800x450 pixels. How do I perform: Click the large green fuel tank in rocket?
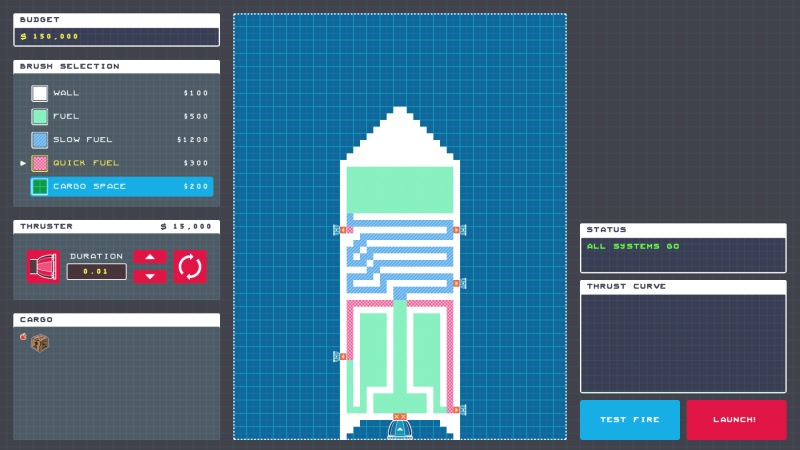[x=400, y=190]
